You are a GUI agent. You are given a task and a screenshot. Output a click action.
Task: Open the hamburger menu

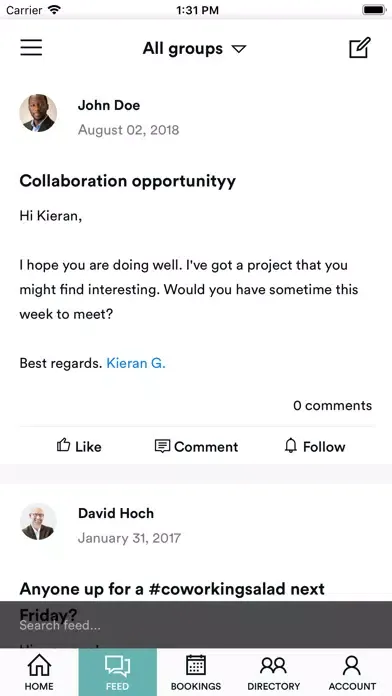point(31,47)
